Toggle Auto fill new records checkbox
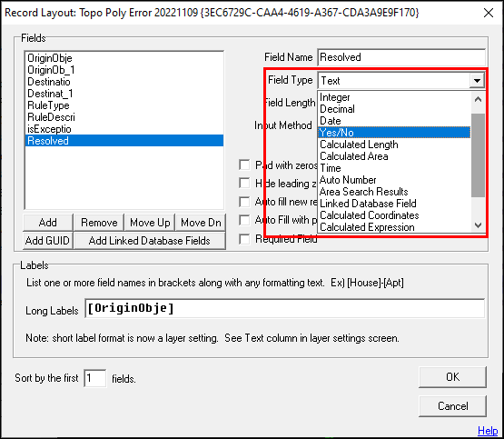Screen dimensions: 504x439 [244, 202]
